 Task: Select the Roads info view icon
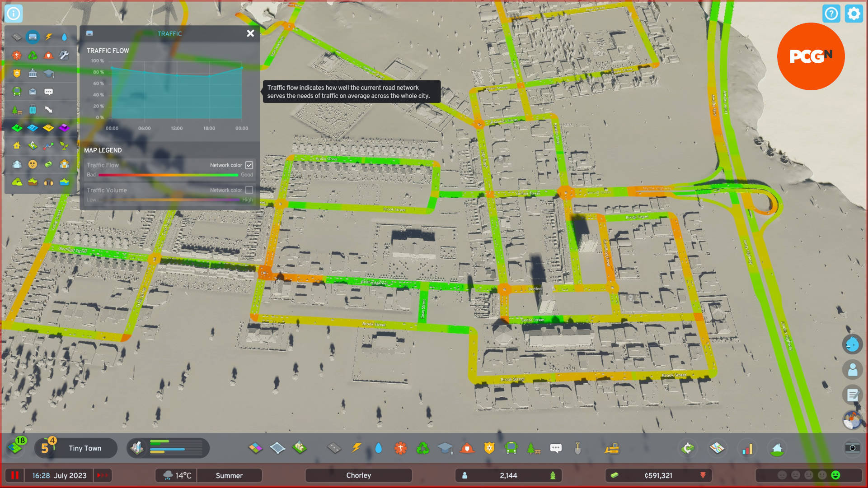[17, 37]
